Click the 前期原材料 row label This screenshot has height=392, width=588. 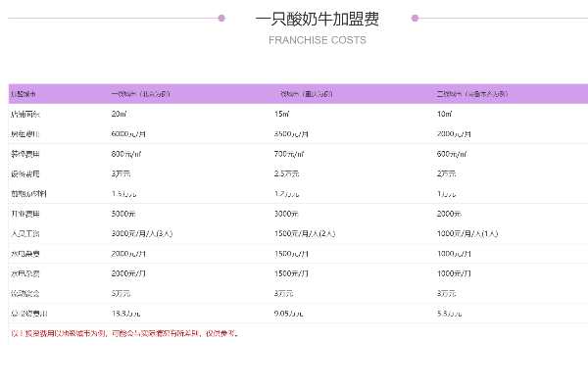pos(28,194)
